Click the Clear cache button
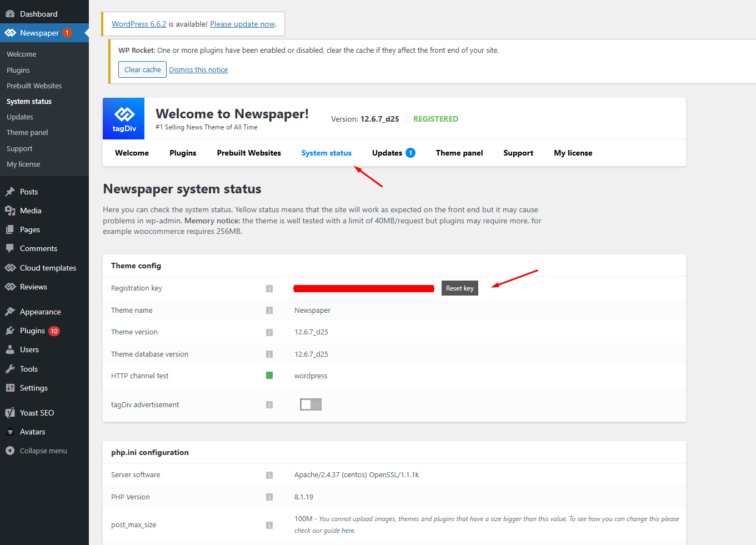Image resolution: width=756 pixels, height=545 pixels. pyautogui.click(x=142, y=69)
